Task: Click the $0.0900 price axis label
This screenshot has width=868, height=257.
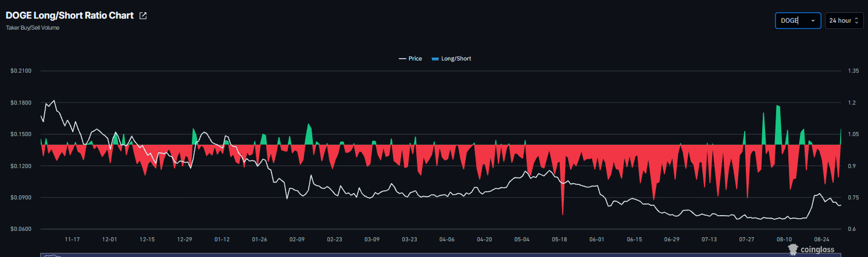Action: point(20,198)
